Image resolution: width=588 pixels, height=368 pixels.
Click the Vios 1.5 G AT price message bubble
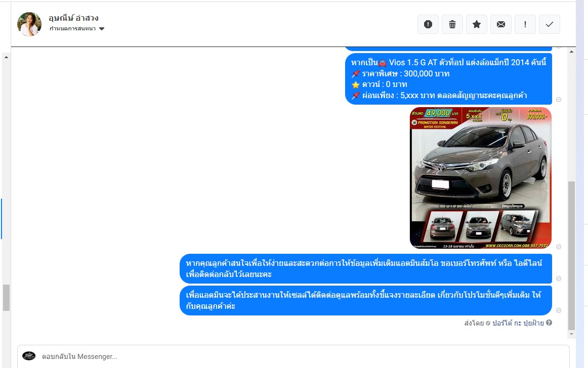coord(448,79)
